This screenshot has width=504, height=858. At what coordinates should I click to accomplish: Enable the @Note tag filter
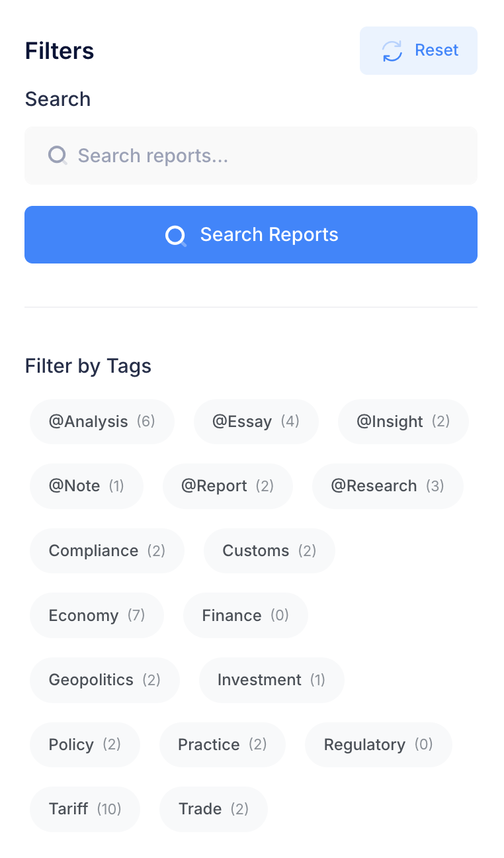click(x=86, y=486)
